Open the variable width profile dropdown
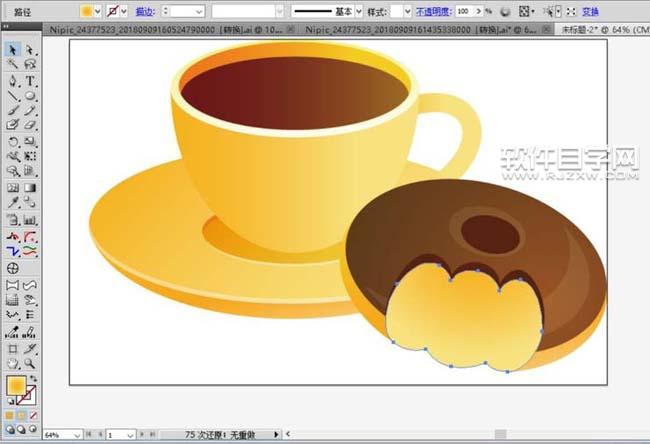The height and width of the screenshot is (444, 650). click(x=280, y=12)
